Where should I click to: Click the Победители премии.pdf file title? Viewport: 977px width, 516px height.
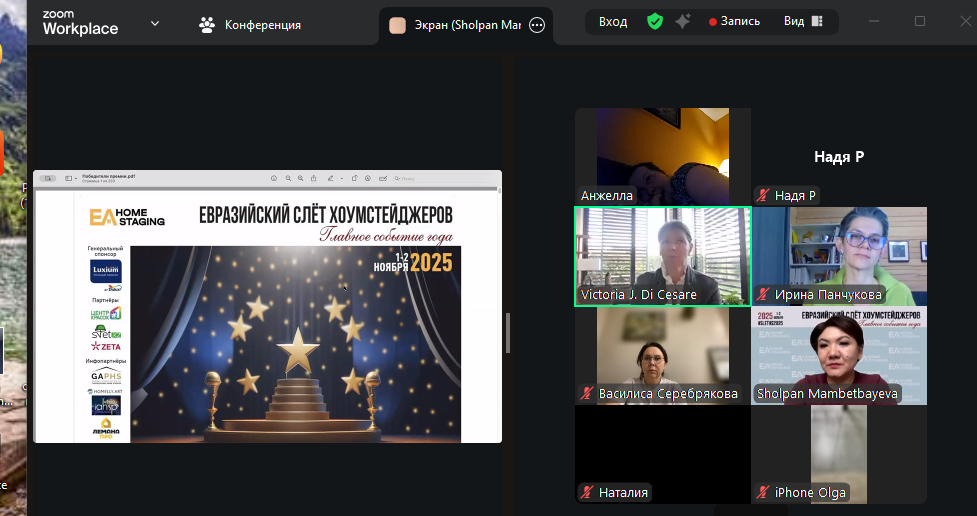[108, 176]
